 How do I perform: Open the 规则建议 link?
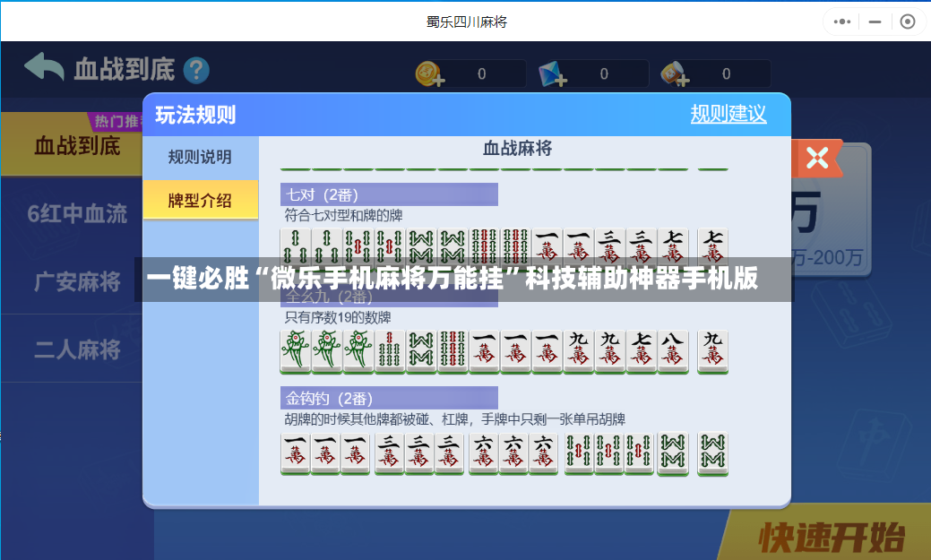coord(728,114)
